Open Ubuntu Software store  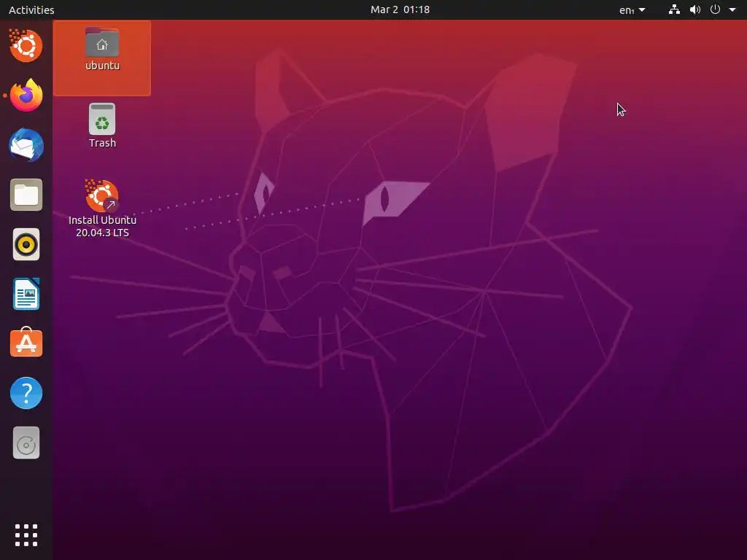[x=26, y=343]
